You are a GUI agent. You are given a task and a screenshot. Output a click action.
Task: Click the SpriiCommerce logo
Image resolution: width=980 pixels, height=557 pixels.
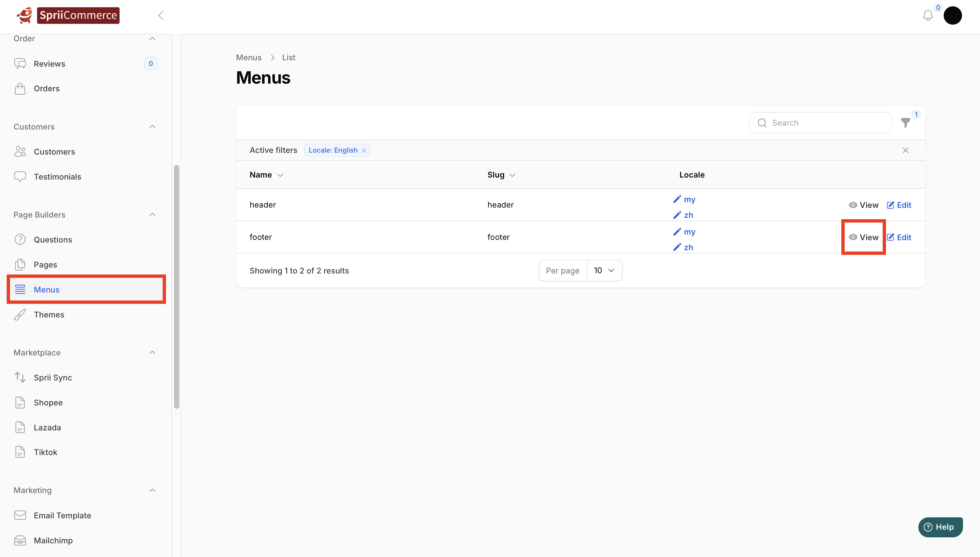pyautogui.click(x=68, y=16)
